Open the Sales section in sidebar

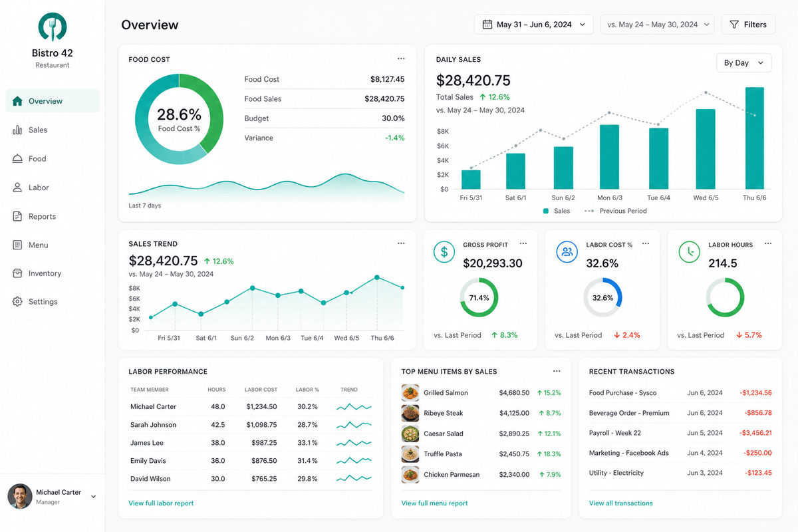pyautogui.click(x=53, y=130)
